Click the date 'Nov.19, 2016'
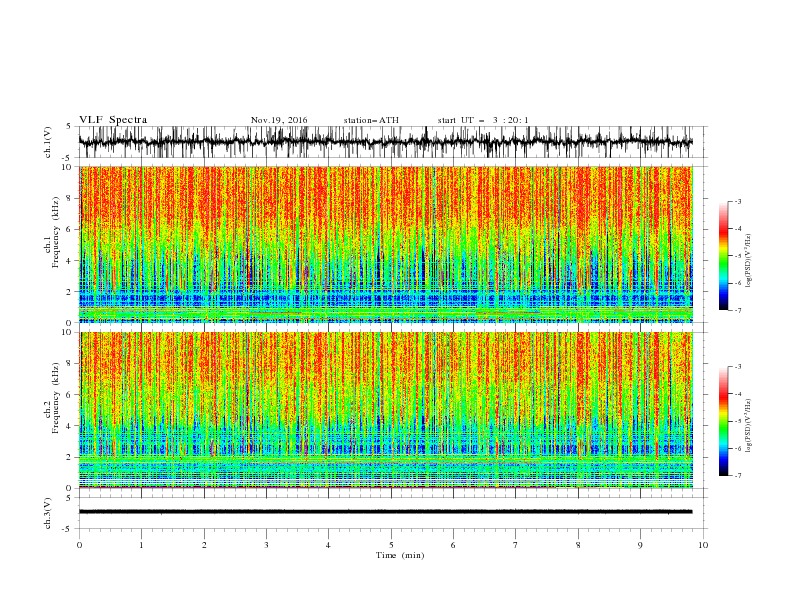792x612 pixels. click(x=279, y=120)
